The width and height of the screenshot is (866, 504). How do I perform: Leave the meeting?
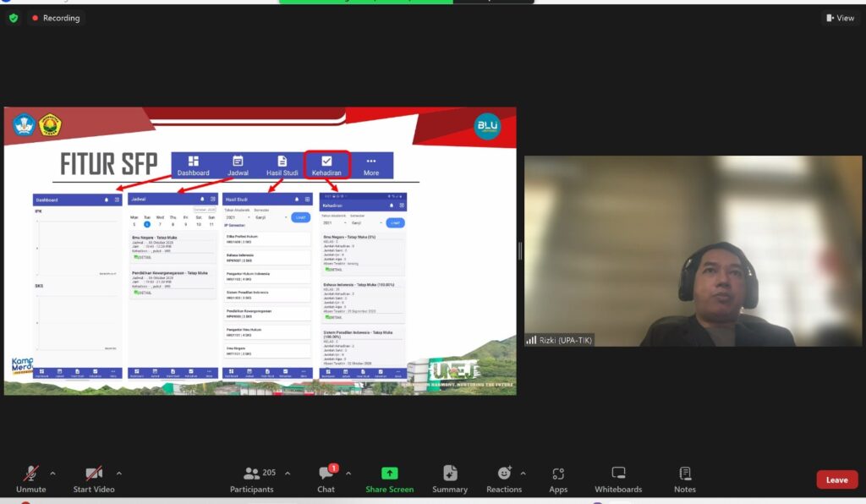836,479
